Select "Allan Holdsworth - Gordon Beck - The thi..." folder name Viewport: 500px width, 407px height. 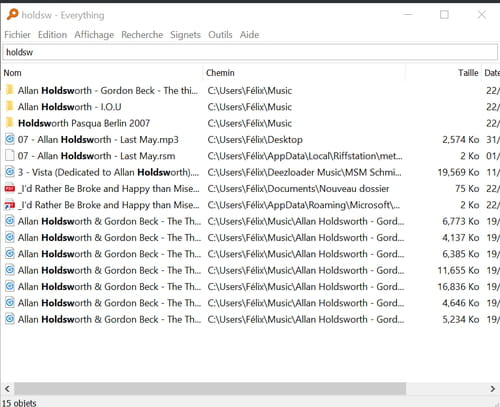point(108,91)
